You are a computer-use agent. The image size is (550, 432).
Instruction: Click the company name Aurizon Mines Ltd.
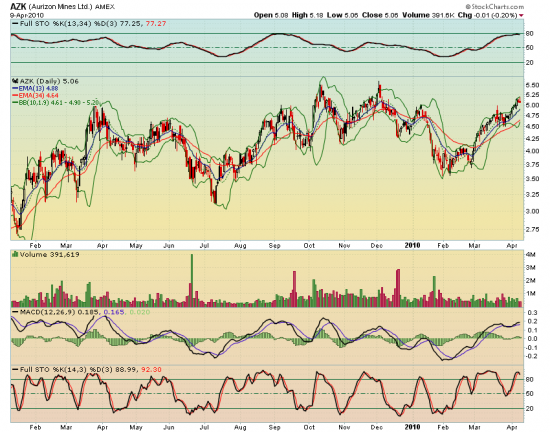pyautogui.click(x=59, y=7)
